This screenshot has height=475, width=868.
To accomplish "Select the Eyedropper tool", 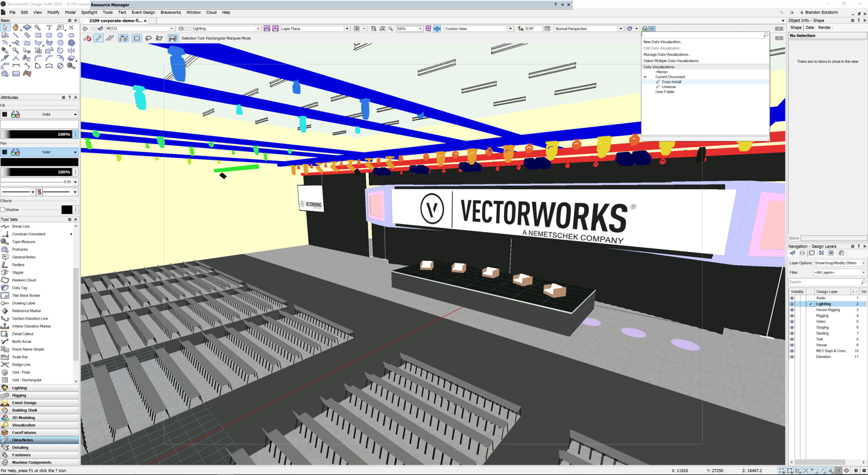I will point(5,51).
